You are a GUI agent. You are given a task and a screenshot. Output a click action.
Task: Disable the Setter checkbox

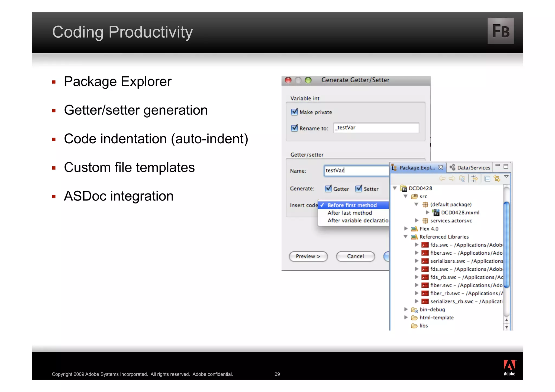point(359,189)
